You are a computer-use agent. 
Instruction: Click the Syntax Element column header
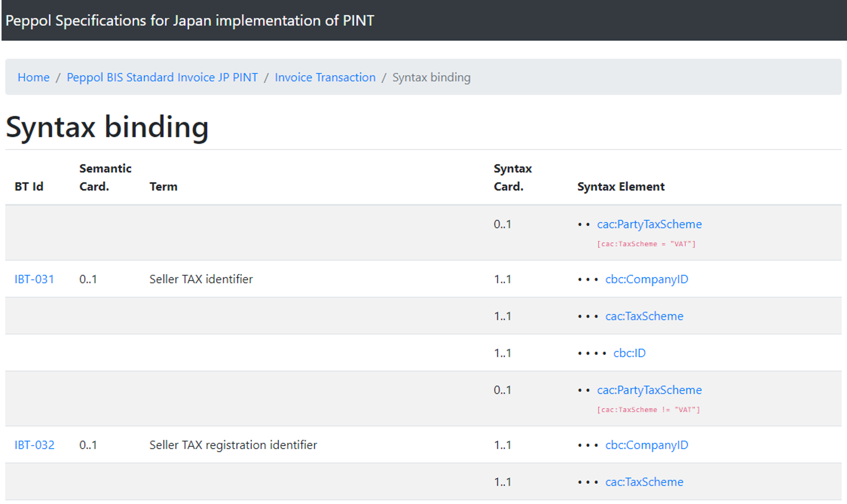tap(621, 186)
